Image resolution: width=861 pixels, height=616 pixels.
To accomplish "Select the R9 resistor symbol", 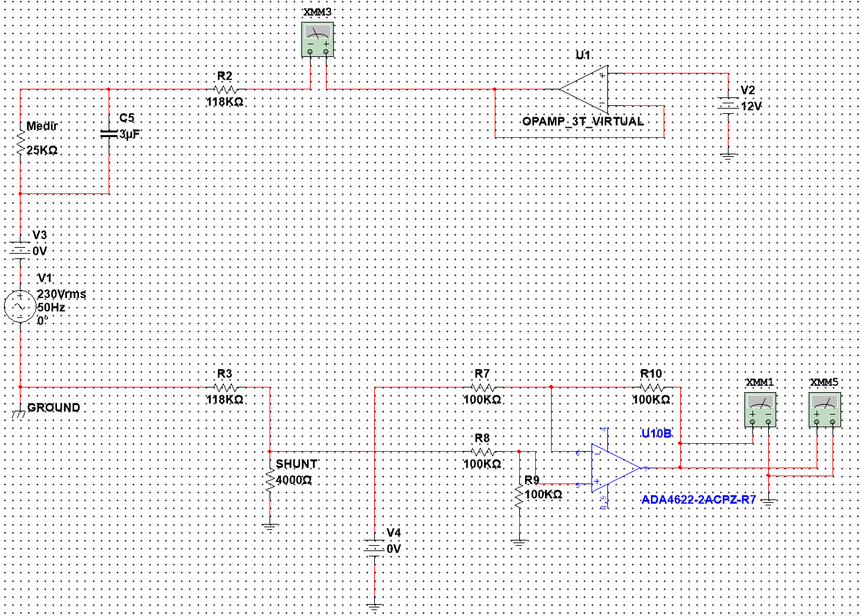I will tap(519, 497).
